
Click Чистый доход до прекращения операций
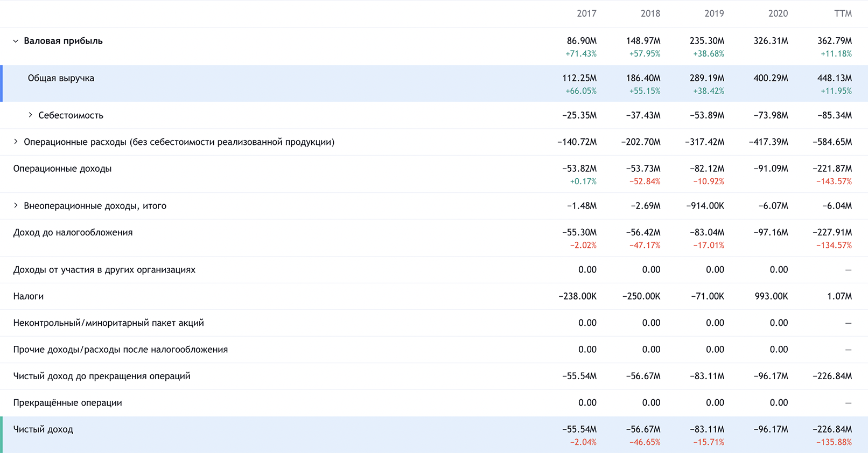(x=102, y=376)
